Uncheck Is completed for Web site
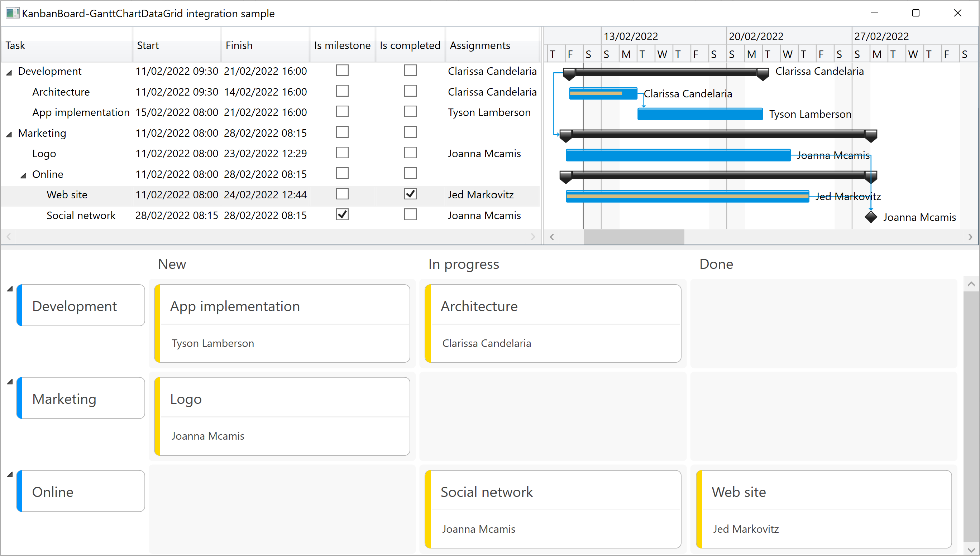The image size is (980, 556). (x=410, y=194)
